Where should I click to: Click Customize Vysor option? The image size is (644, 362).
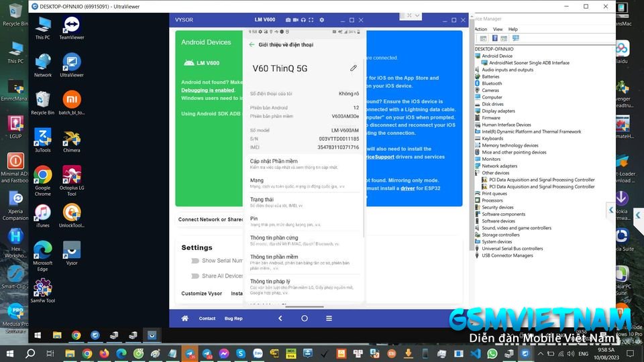pos(202,294)
